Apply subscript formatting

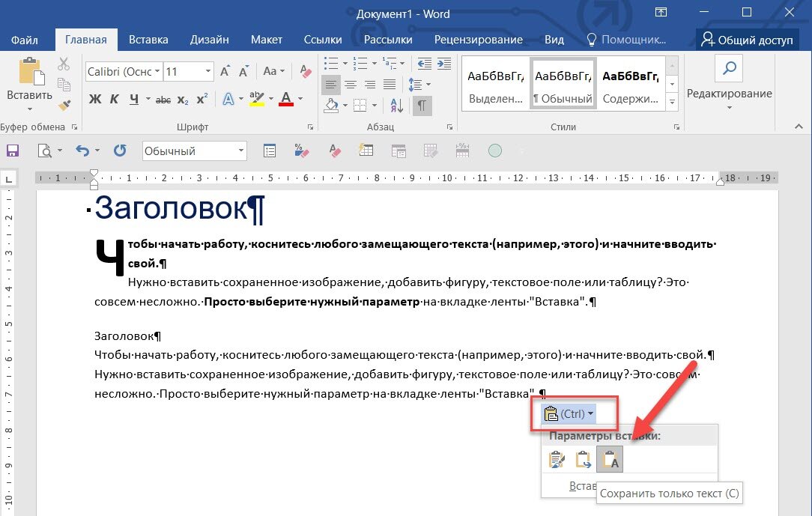182,100
